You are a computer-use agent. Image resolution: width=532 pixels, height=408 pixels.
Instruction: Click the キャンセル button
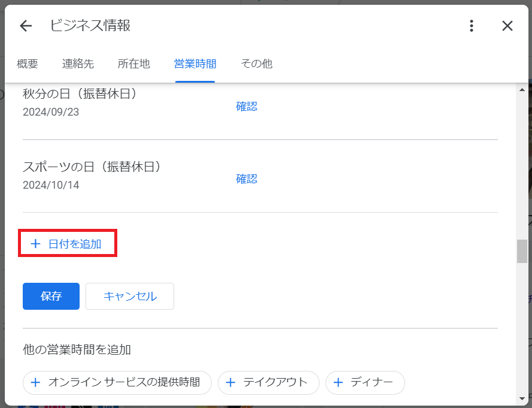(130, 296)
